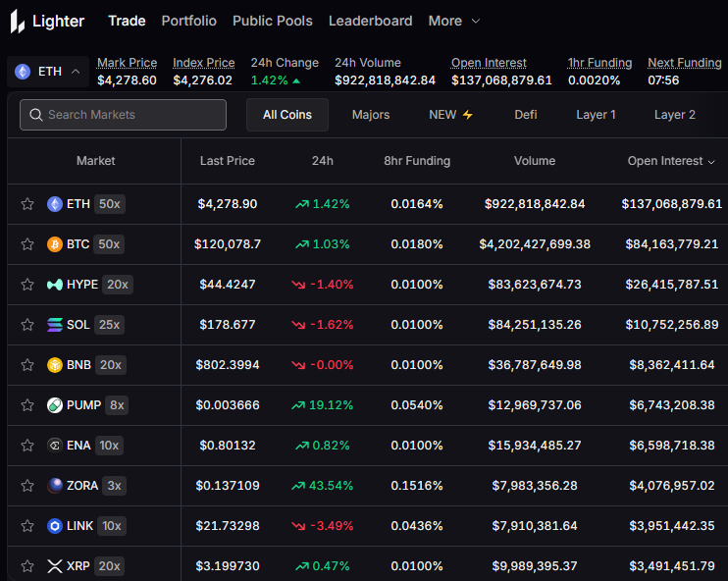Click the 1hr Funding label

point(599,63)
